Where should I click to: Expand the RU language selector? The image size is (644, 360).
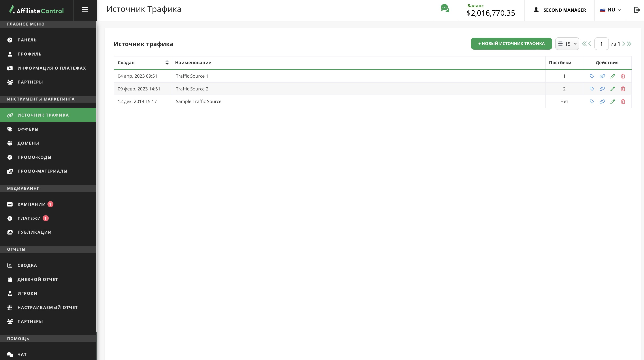tap(610, 10)
